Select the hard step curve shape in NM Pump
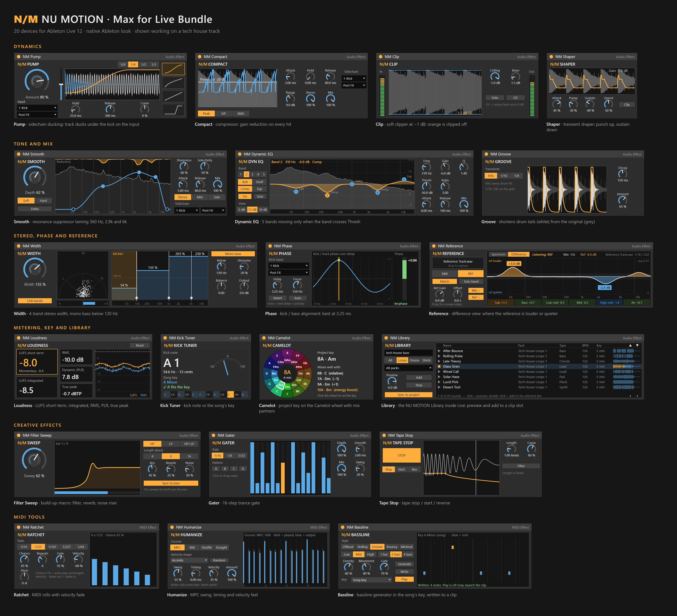677x616 pixels. pyautogui.click(x=173, y=110)
